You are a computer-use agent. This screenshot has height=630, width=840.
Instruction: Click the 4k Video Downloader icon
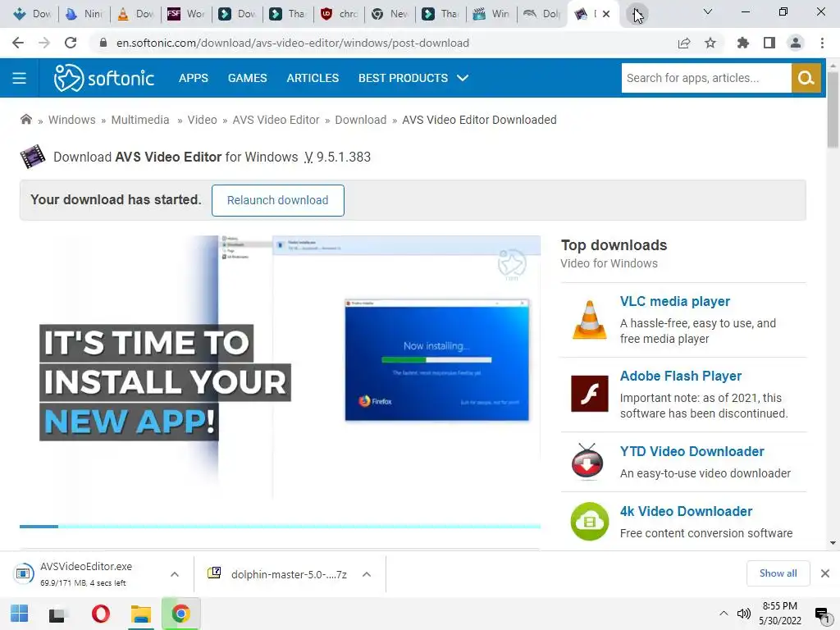point(589,521)
